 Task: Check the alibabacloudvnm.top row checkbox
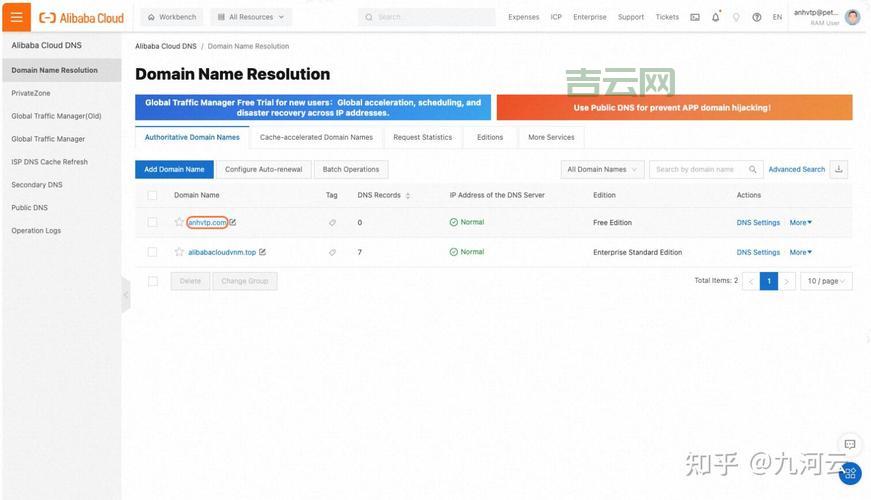tap(153, 252)
